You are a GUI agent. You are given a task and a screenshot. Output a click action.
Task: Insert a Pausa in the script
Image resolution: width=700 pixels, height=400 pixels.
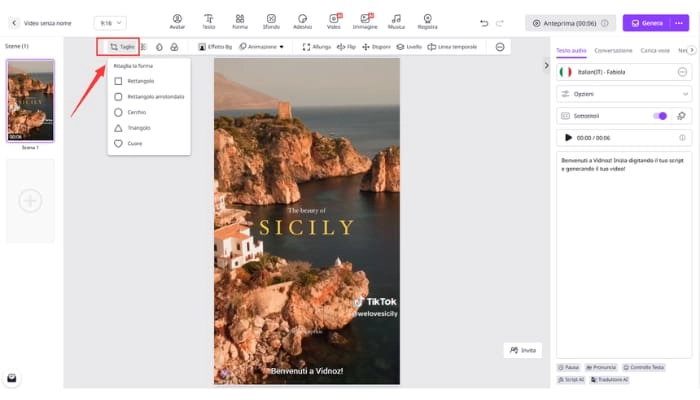tap(568, 367)
